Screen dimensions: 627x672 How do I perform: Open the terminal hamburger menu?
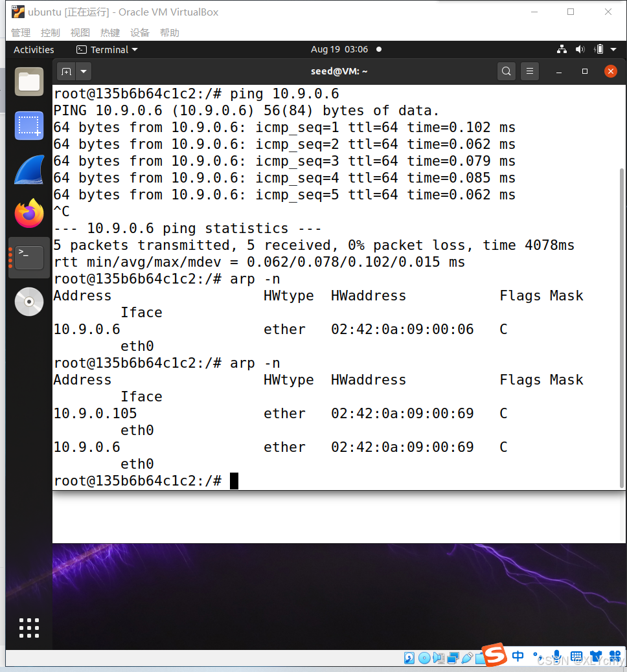coord(530,71)
